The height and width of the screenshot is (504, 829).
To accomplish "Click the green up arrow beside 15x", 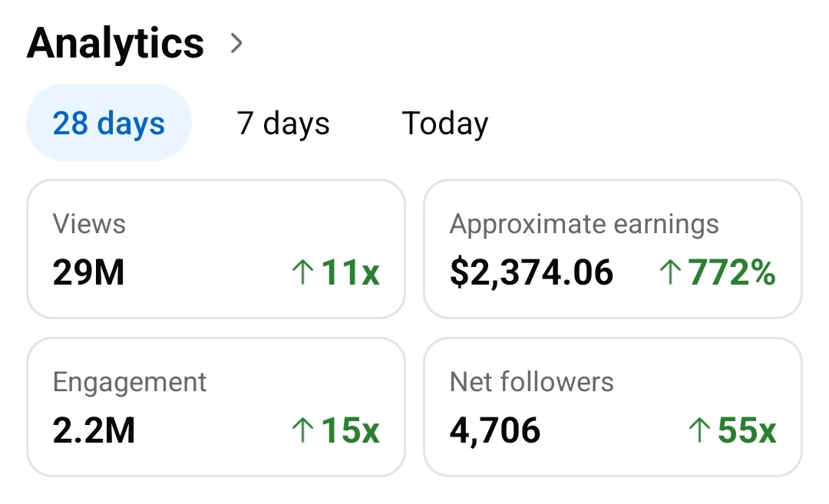I will point(303,431).
